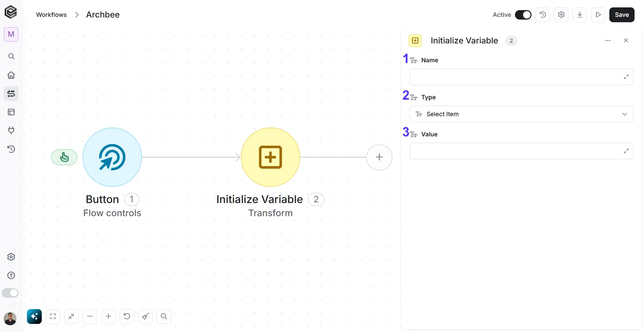This screenshot has width=644, height=332.
Task: Open the Workflows sidebar icon
Action: 11,94
